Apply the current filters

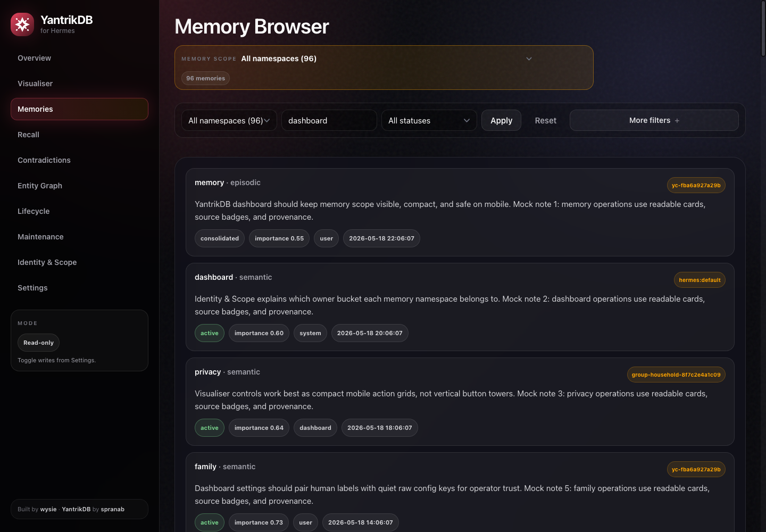tap(501, 121)
